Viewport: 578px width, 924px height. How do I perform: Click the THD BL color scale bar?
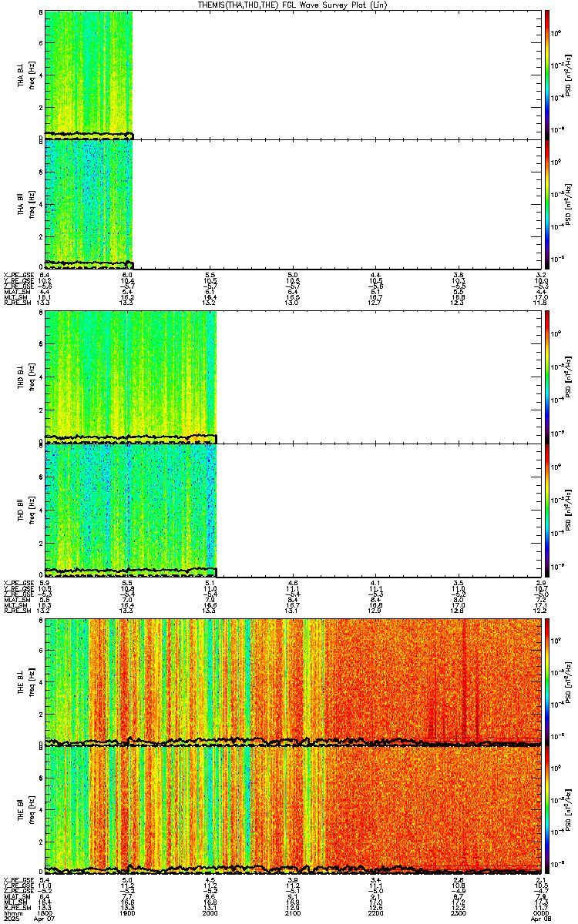(x=547, y=377)
